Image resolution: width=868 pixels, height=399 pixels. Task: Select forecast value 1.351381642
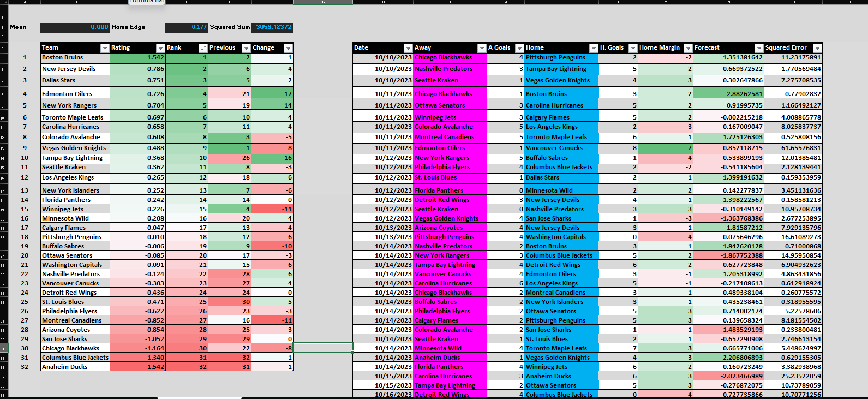click(728, 57)
